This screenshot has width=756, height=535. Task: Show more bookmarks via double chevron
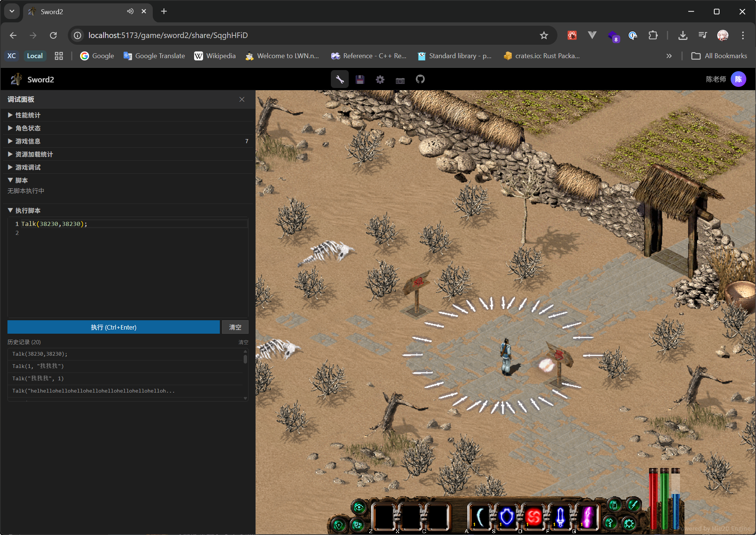point(669,56)
